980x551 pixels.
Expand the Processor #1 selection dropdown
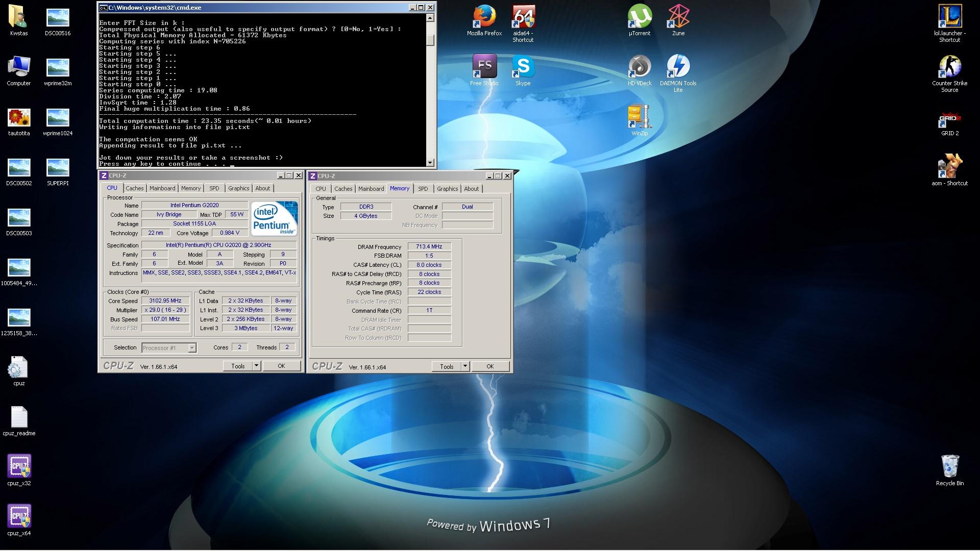tap(192, 348)
